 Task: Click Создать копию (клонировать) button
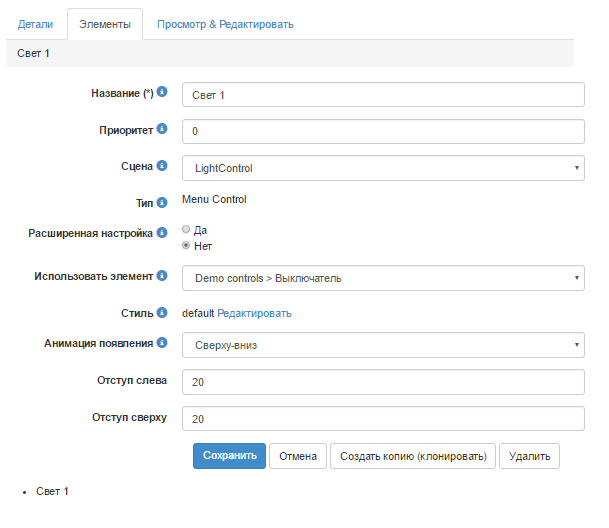pyautogui.click(x=412, y=456)
